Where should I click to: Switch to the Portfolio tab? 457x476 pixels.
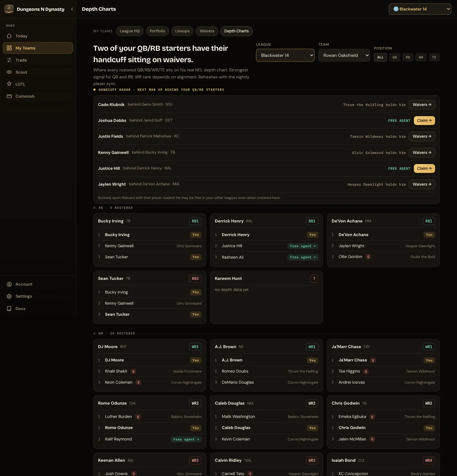click(157, 31)
